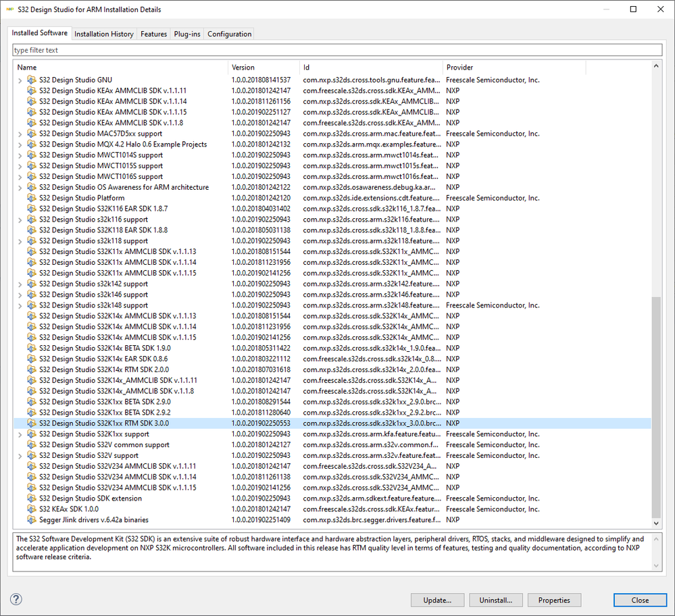Select S32K14x_AMMCLIB SDK v.1.1.8 row
Screen dimensions: 675x616
click(332, 391)
